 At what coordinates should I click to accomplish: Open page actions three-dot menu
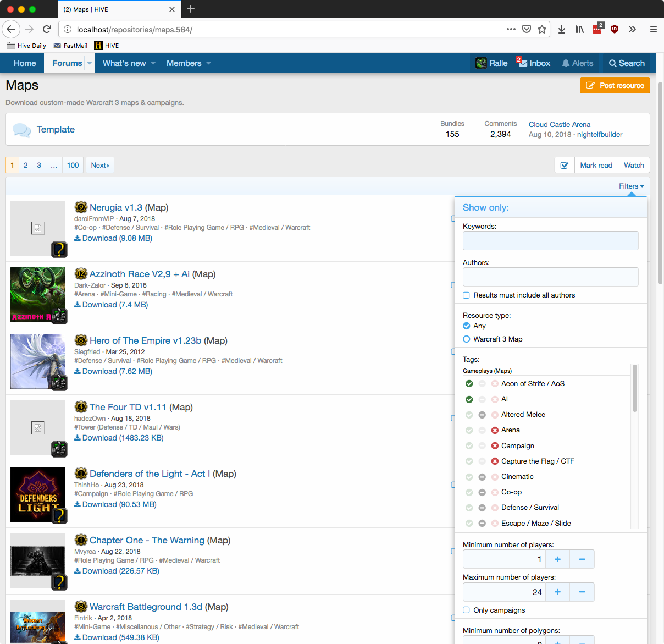click(511, 29)
